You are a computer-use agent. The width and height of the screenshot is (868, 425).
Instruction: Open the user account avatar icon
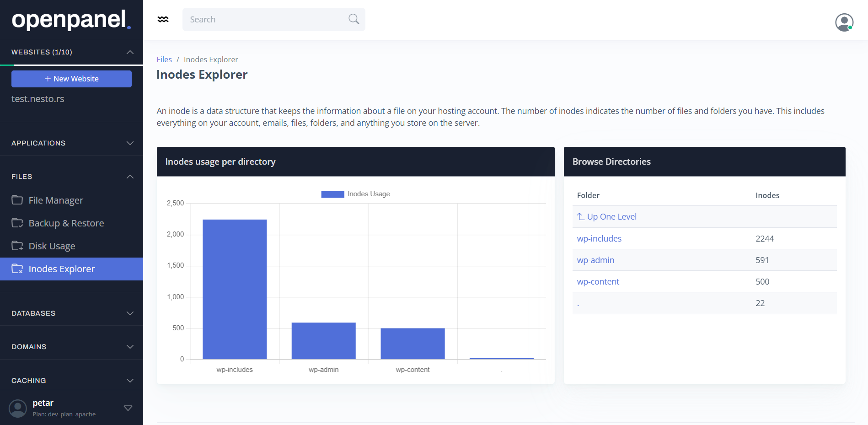click(844, 22)
